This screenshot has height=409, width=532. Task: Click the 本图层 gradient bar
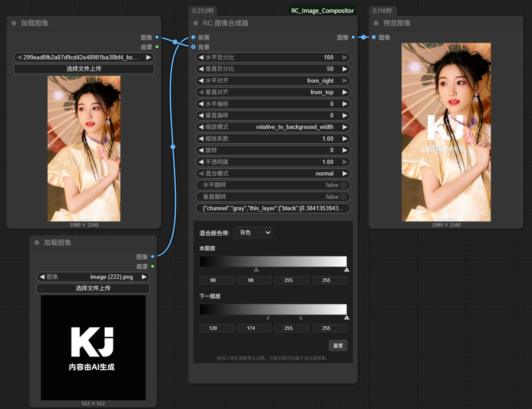pos(273,261)
